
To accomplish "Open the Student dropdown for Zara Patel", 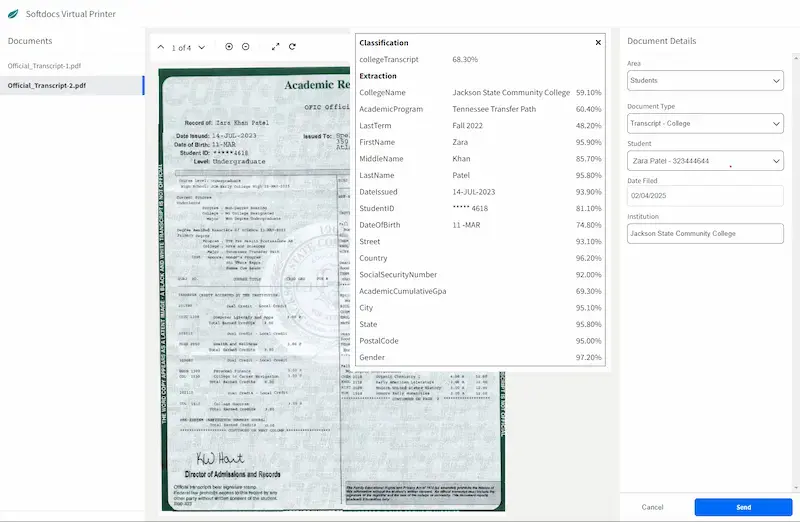I will 705,161.
